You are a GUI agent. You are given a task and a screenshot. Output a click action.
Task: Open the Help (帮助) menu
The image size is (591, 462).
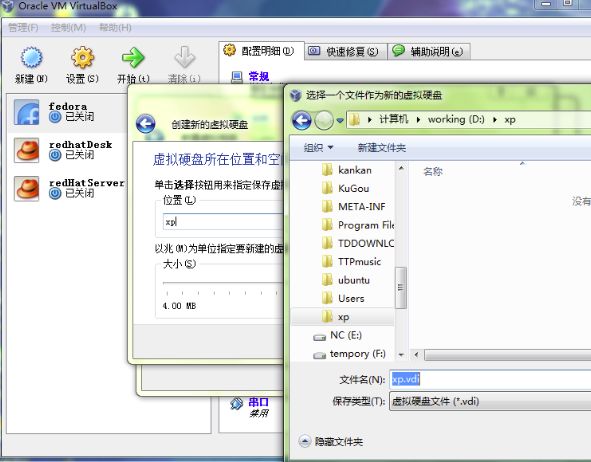click(115, 28)
